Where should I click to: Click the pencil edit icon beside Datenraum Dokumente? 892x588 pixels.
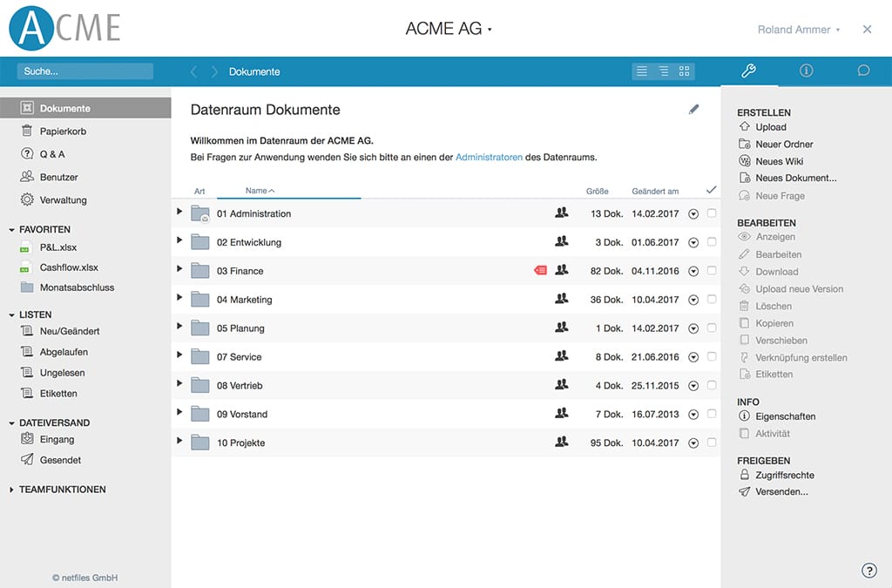point(693,110)
